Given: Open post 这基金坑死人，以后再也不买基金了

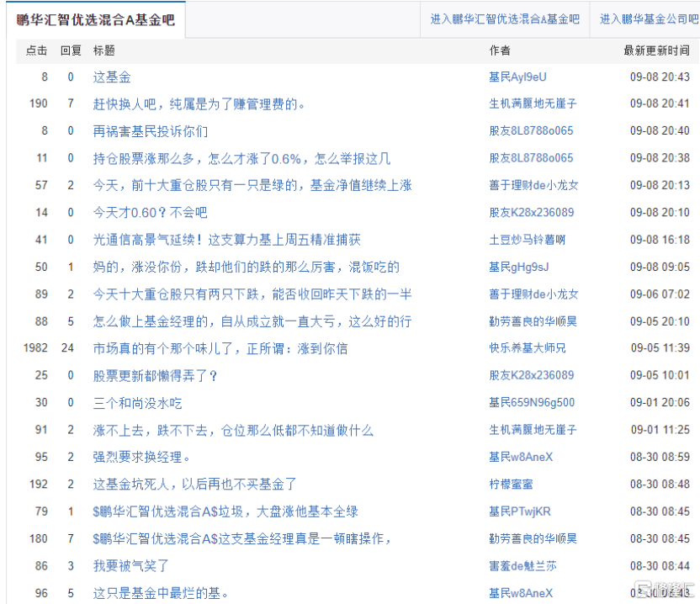Looking at the screenshot, I should [194, 484].
